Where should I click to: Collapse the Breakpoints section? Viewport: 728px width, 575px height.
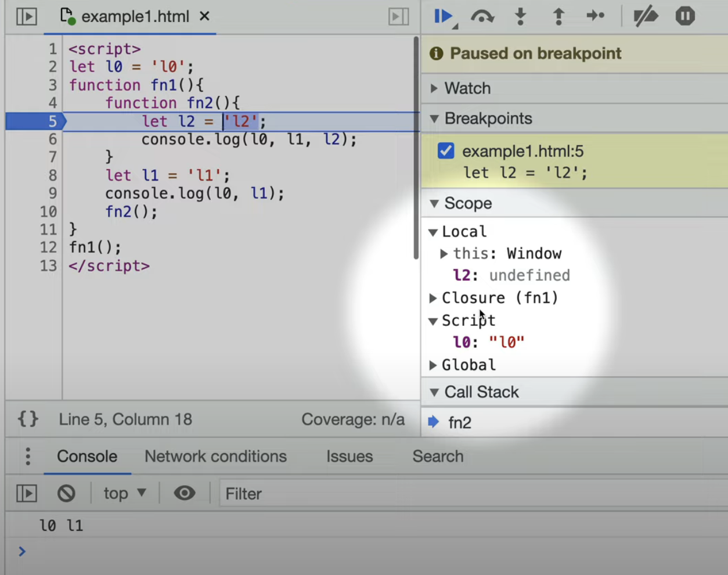(434, 118)
